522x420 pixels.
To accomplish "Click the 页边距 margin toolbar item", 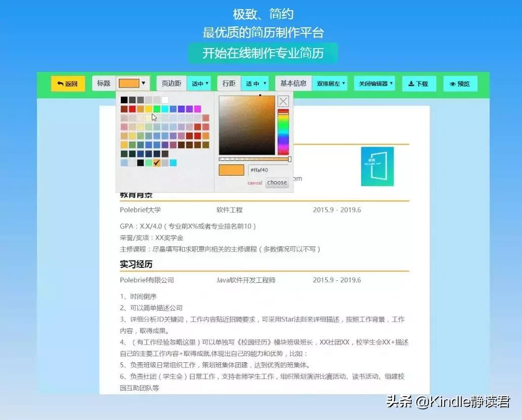I will pyautogui.click(x=172, y=83).
